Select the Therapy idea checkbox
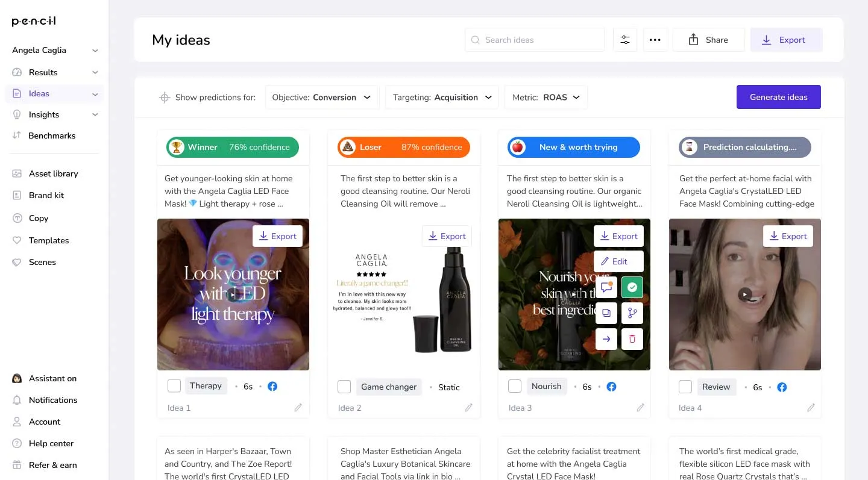The width and height of the screenshot is (868, 480). (174, 386)
